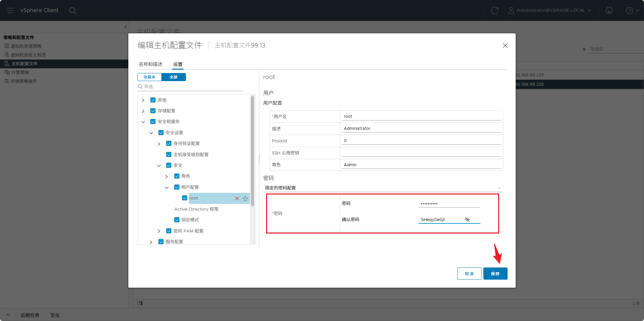Viewport: 644px width, 321px height.
Task: Expand the 角色 tree node
Action: (x=167, y=176)
